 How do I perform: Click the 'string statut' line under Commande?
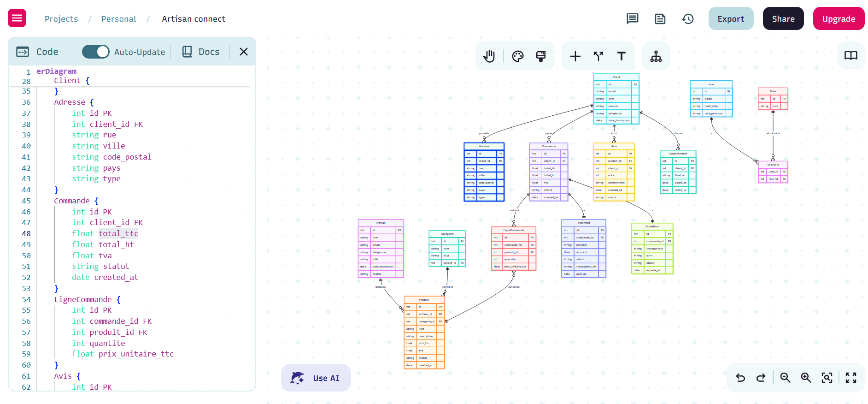click(x=100, y=266)
